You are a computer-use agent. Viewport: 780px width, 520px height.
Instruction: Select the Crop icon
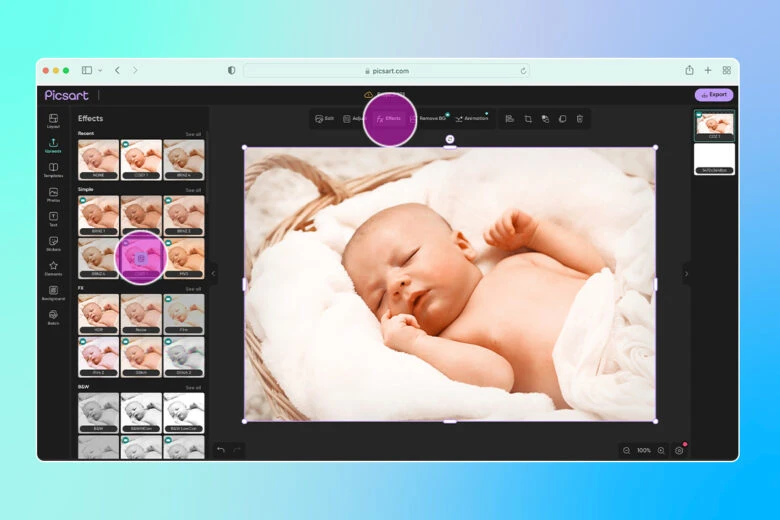click(528, 119)
